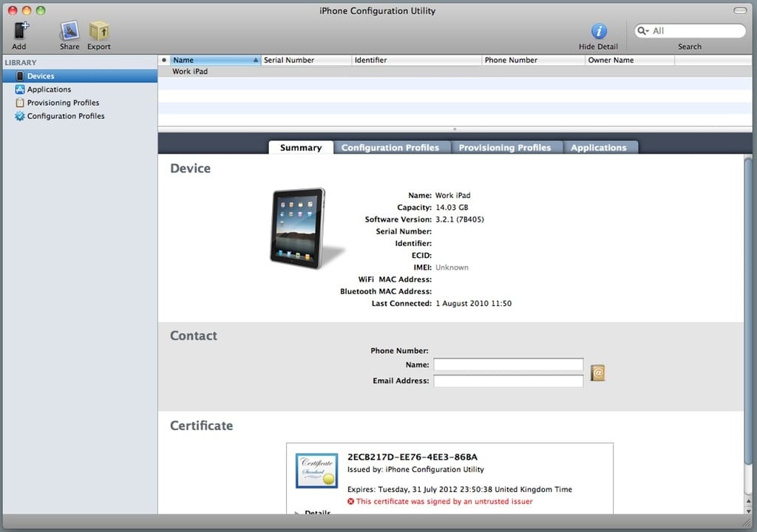Click the untrusted issuer error icon
This screenshot has height=532, width=757.
click(x=350, y=501)
